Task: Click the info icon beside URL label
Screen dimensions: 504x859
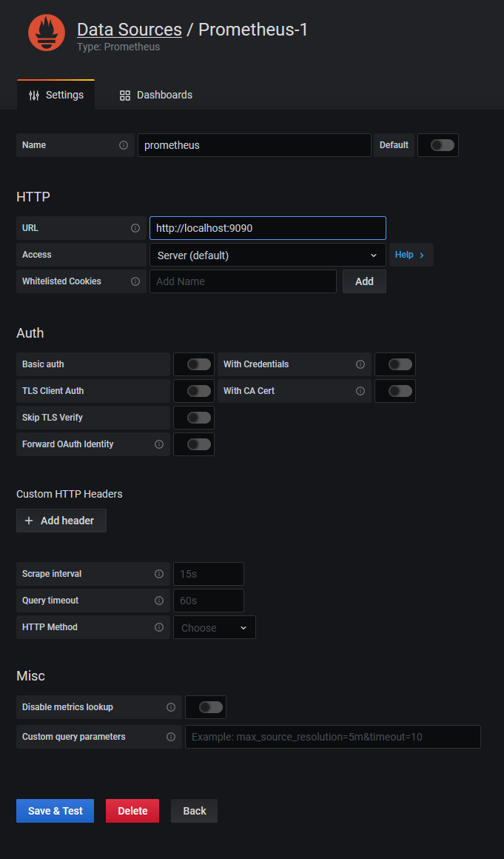Action: click(135, 228)
